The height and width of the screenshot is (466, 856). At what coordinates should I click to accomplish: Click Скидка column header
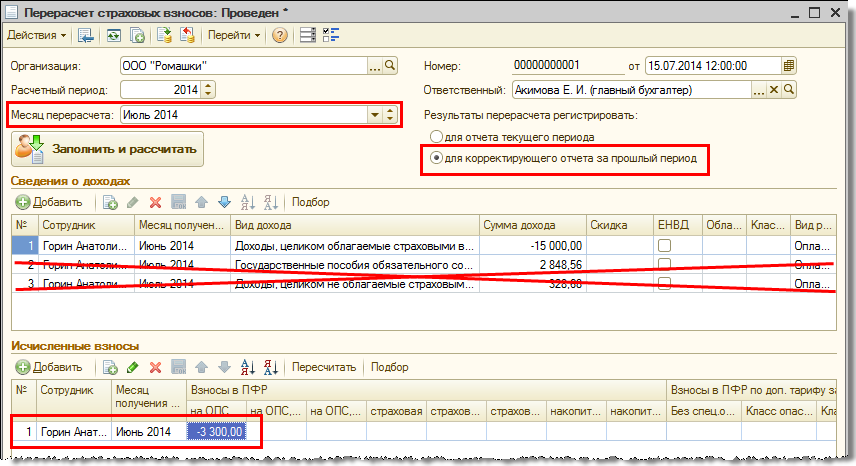tap(620, 225)
